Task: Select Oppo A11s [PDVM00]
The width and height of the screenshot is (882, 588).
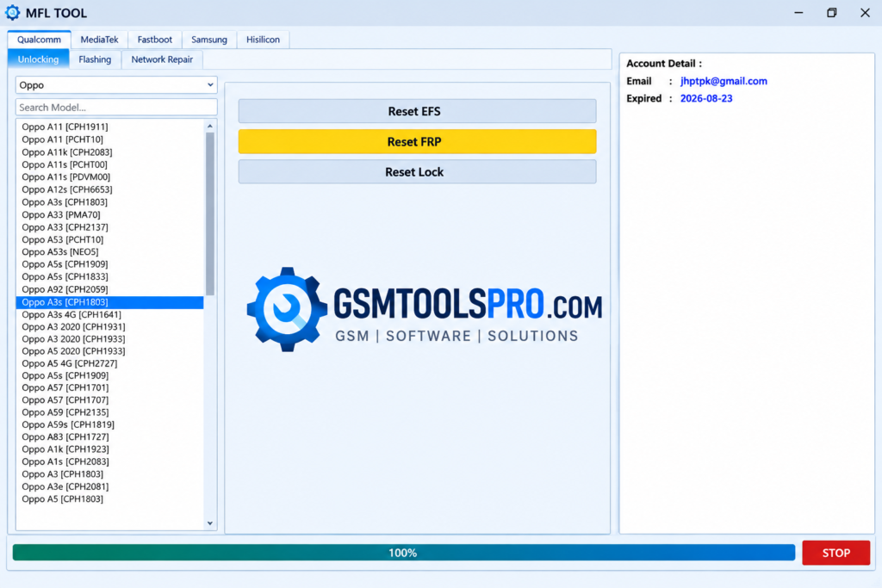Action: point(109,176)
